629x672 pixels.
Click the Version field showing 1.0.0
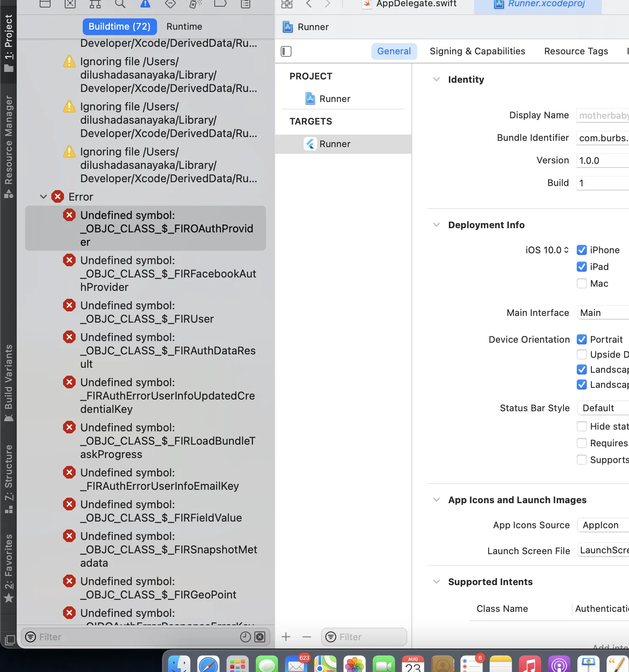click(603, 160)
